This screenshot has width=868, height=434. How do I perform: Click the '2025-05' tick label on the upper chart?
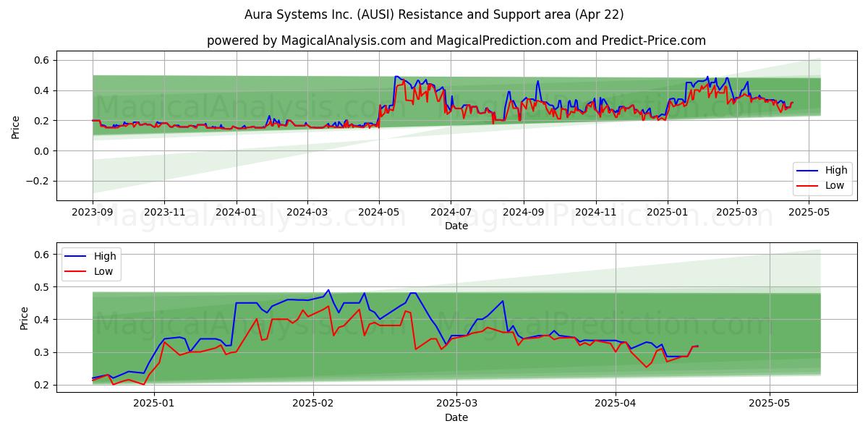809,211
